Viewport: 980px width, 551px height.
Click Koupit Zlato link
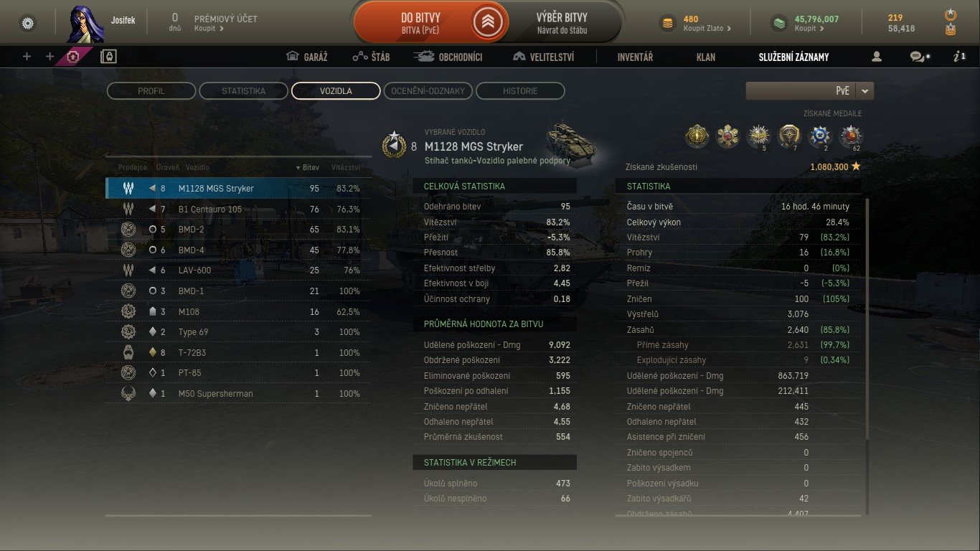707,29
